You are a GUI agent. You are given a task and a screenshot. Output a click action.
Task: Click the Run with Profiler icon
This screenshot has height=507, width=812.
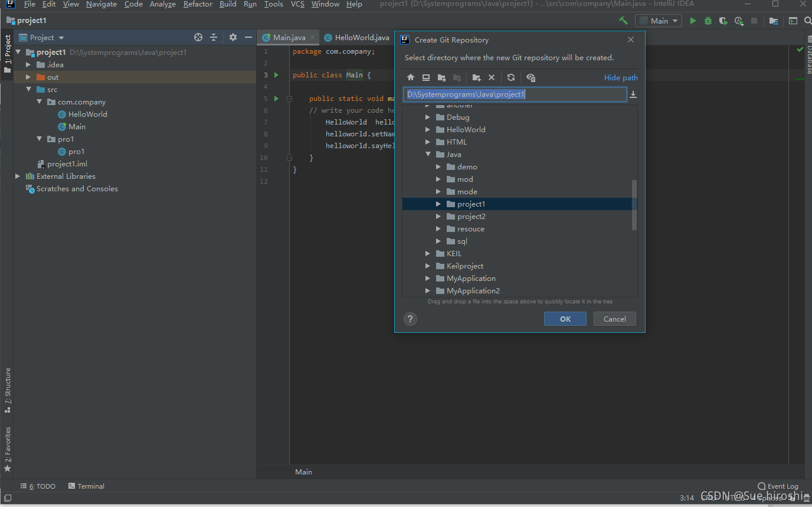pos(739,21)
